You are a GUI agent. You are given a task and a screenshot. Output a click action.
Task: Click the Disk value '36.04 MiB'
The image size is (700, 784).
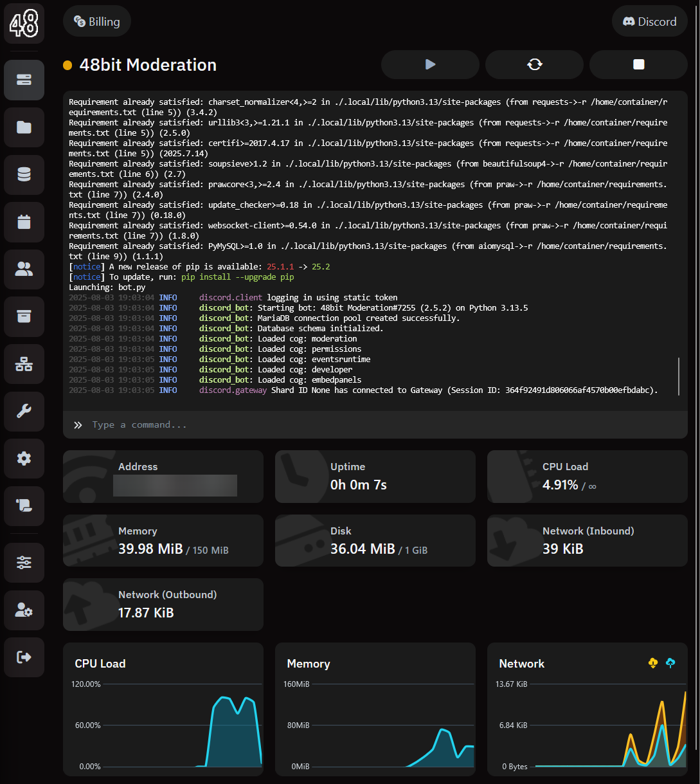[363, 549]
